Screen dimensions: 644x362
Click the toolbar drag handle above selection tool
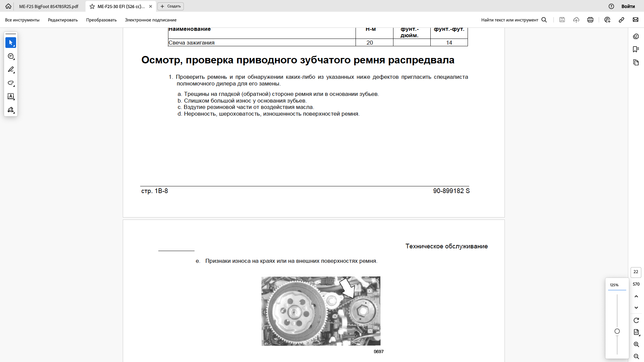pyautogui.click(x=11, y=34)
